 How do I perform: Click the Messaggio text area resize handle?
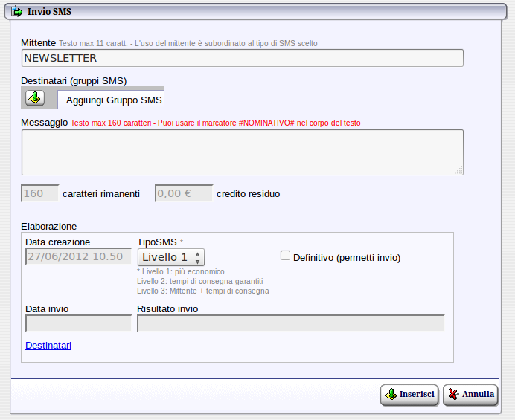point(459,170)
